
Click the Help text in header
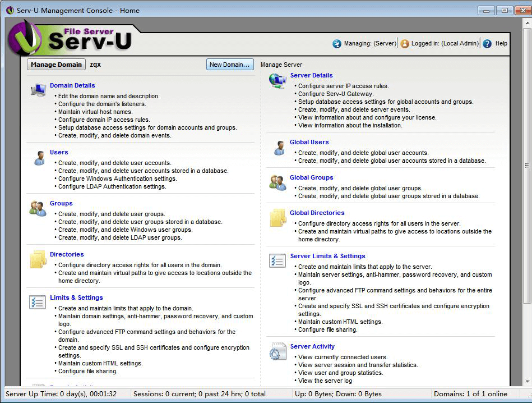[501, 43]
